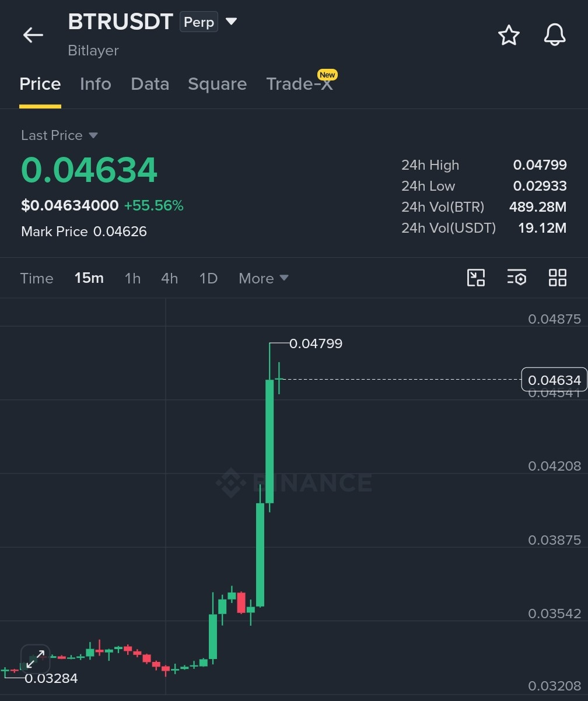
Task: Expand chart to fullscreen icon
Action: point(35,658)
